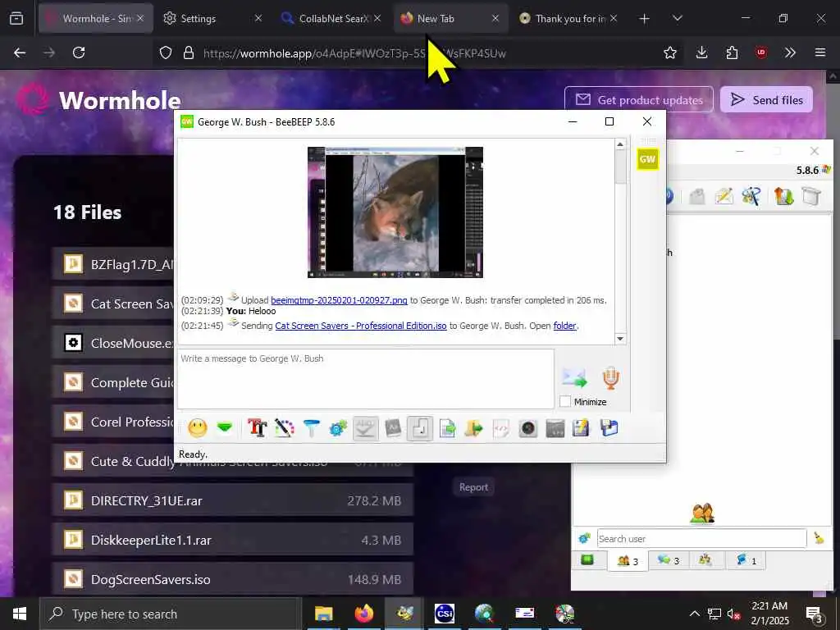
Task: Click send file document icon
Action: [447, 428]
